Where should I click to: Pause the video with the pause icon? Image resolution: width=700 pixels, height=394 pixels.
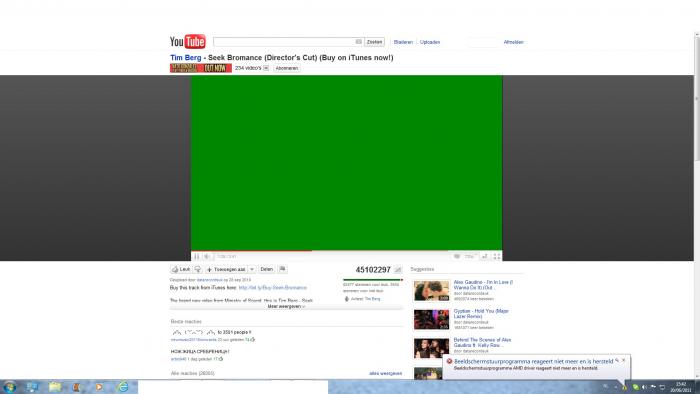(x=196, y=256)
